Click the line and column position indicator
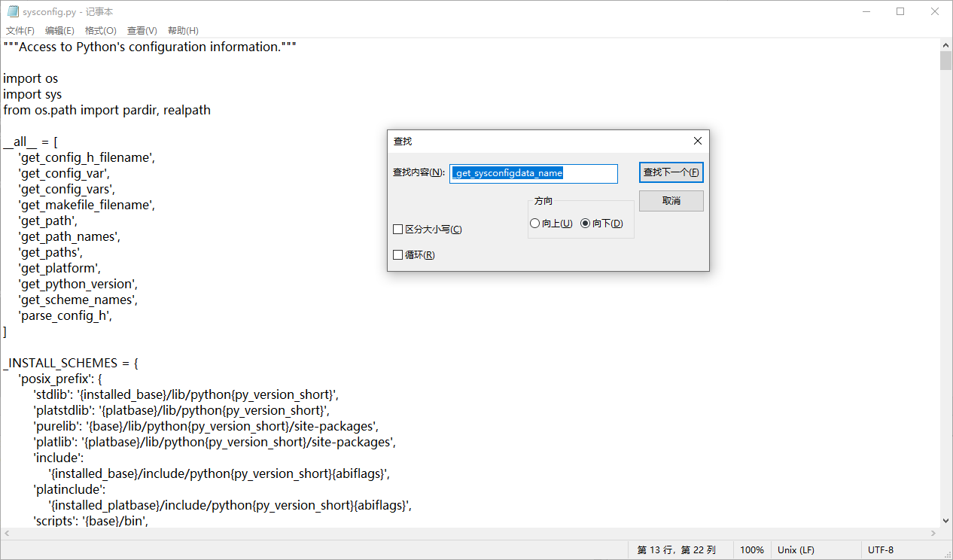Viewport: 953px width, 560px height. [676, 549]
